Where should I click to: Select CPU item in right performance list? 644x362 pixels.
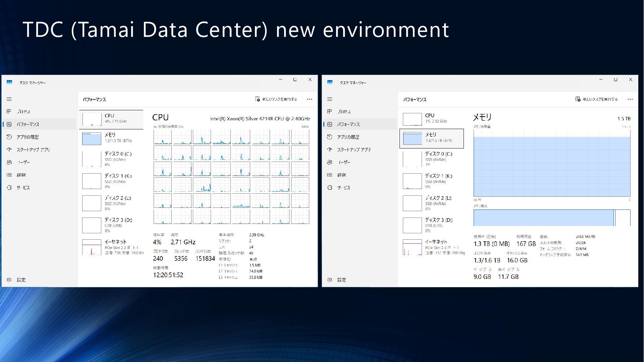[x=433, y=118]
